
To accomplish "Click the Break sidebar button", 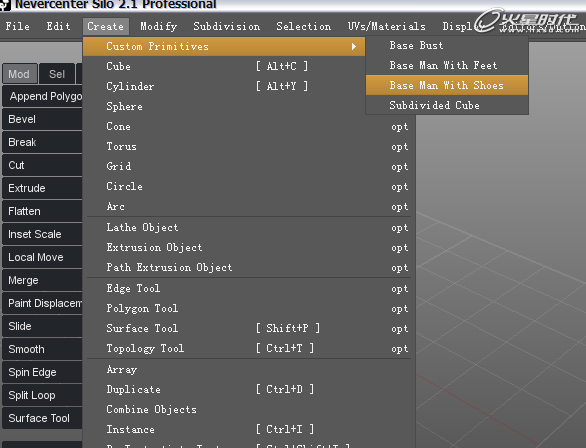I will click(42, 142).
